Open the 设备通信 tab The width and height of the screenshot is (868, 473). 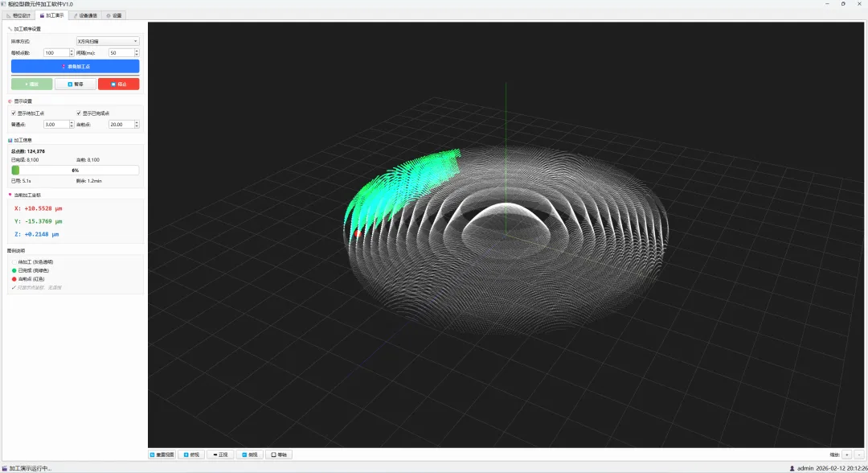(x=85, y=15)
